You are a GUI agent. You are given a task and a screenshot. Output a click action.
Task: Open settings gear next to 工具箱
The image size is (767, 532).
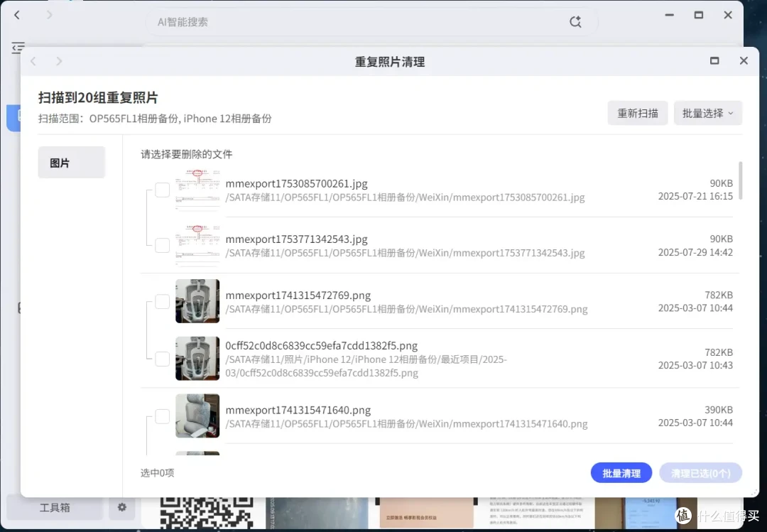coord(122,507)
